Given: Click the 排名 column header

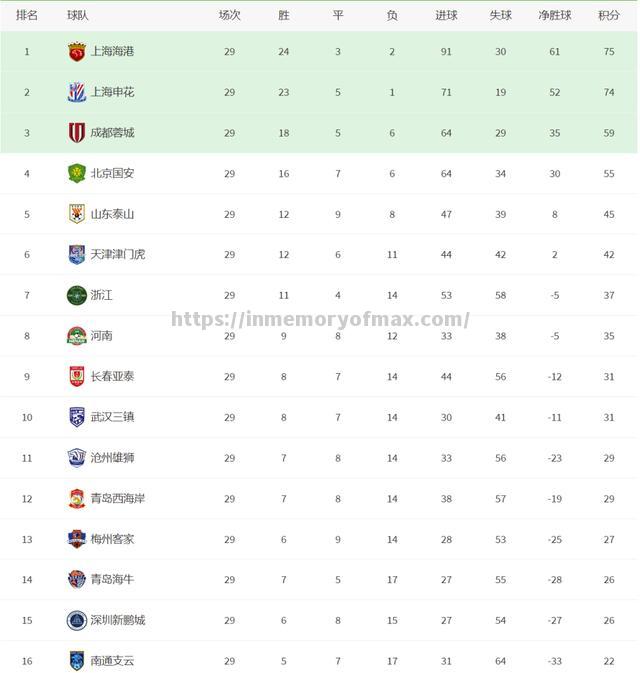Looking at the screenshot, I should click(27, 15).
